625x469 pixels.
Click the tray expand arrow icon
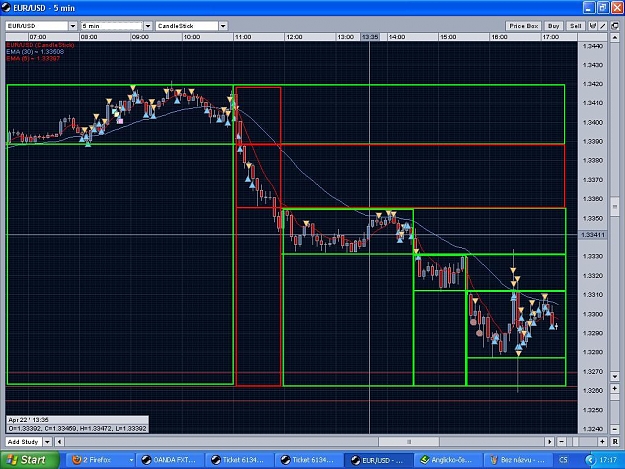click(x=590, y=460)
